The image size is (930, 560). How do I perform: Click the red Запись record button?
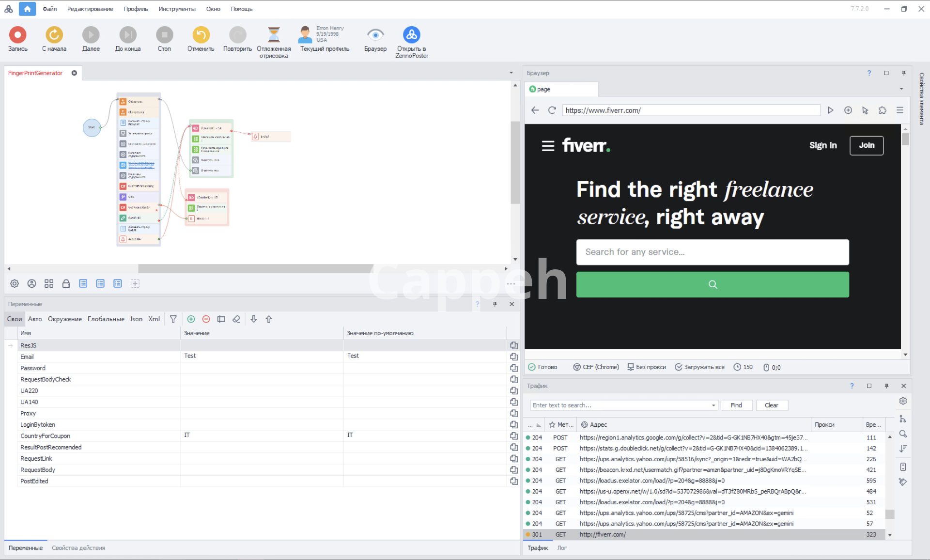coord(18,35)
